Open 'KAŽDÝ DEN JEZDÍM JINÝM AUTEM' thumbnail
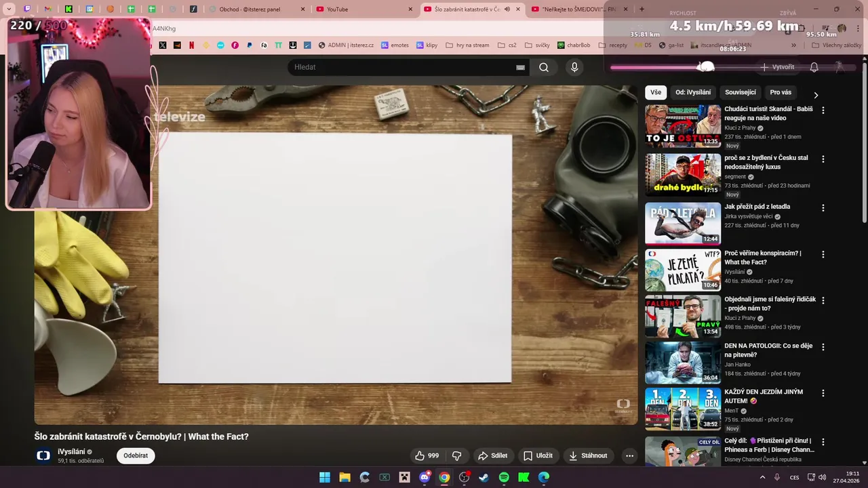 (683, 409)
